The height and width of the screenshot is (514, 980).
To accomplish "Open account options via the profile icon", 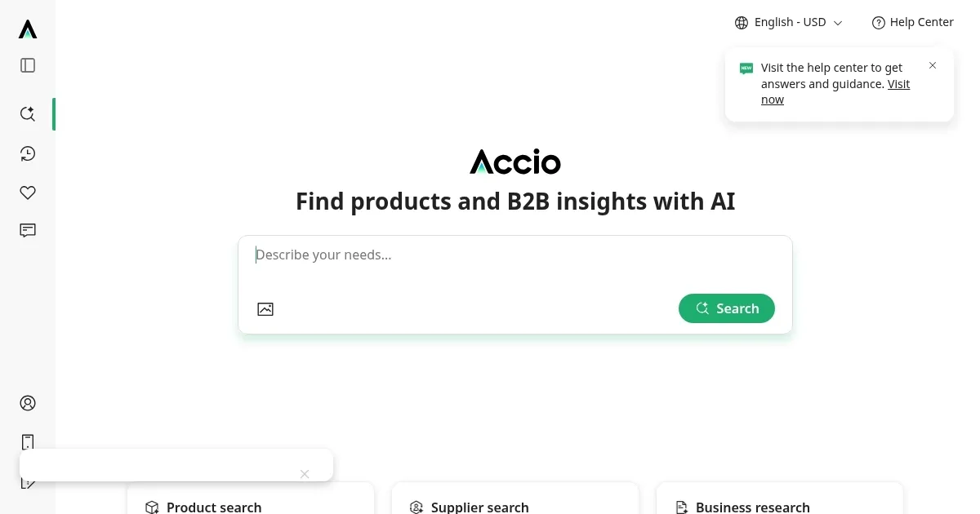I will (x=27, y=403).
